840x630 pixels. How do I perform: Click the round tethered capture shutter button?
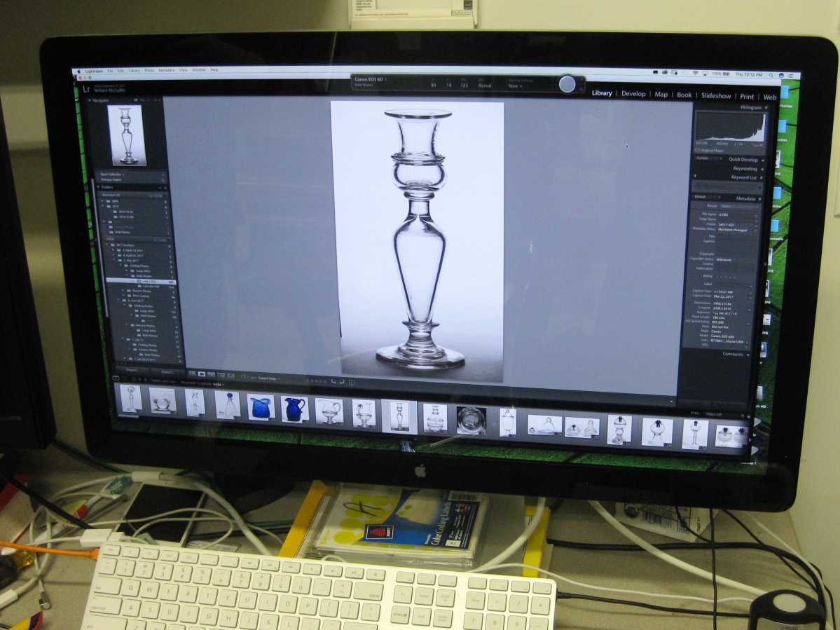567,84
